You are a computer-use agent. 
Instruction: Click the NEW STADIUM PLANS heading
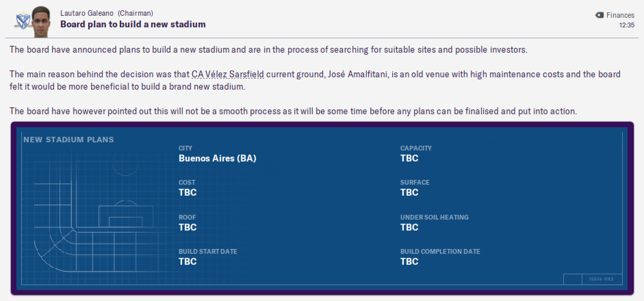coord(69,140)
